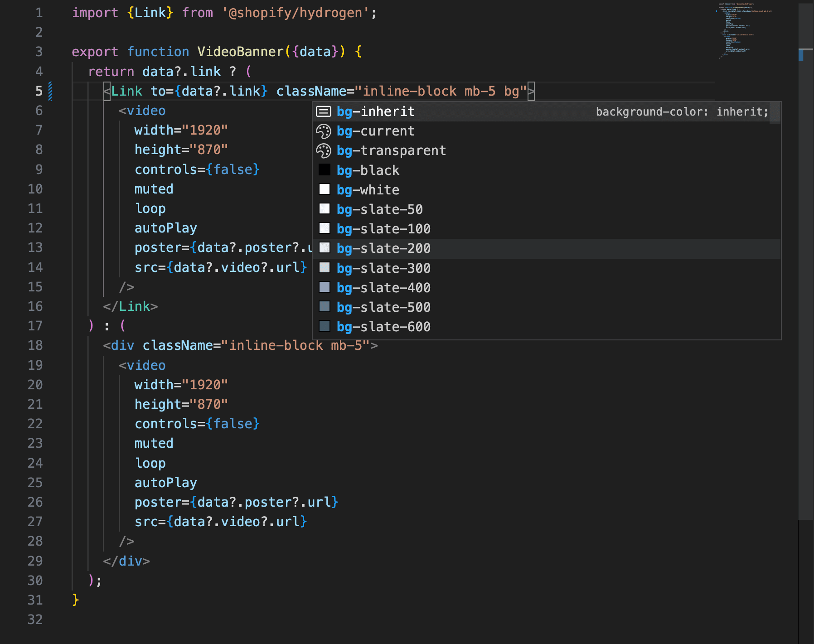Click the property icon beside bg-inherit
814x644 pixels.
click(324, 111)
